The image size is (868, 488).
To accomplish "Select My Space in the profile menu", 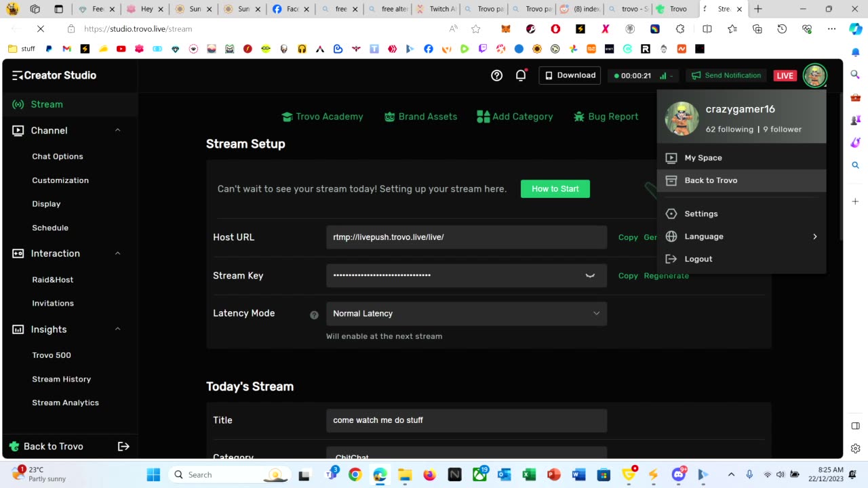I will pyautogui.click(x=741, y=158).
